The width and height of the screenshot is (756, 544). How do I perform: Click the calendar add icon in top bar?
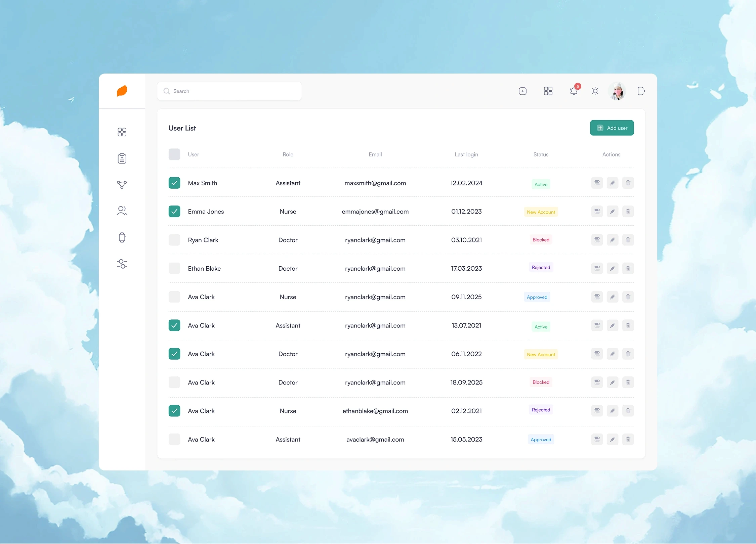(522, 91)
